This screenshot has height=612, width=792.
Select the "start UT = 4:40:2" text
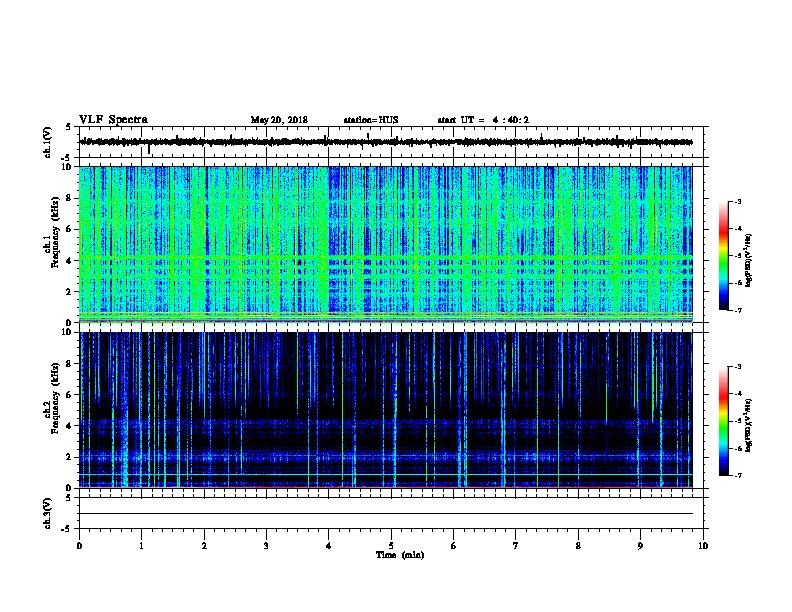pos(483,120)
